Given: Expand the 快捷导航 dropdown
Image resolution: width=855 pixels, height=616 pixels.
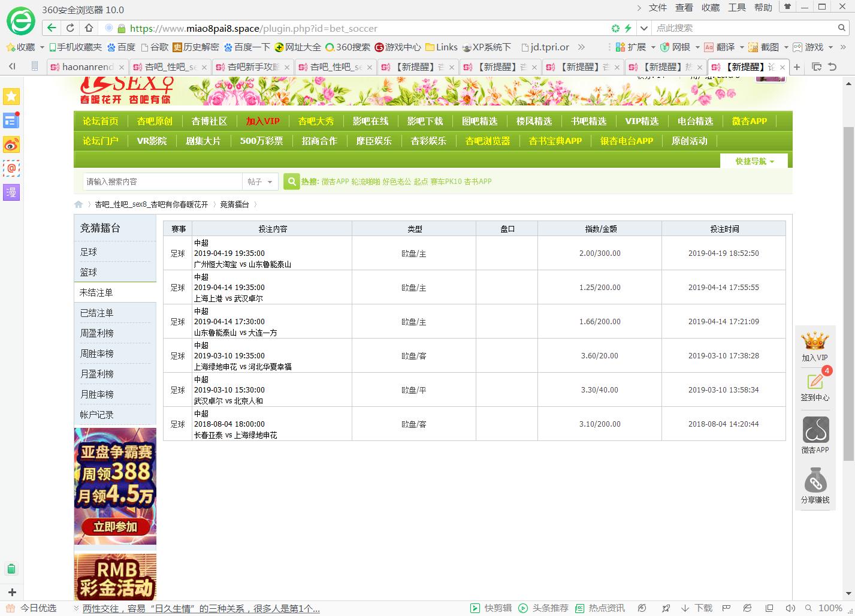Looking at the screenshot, I should click(x=754, y=161).
